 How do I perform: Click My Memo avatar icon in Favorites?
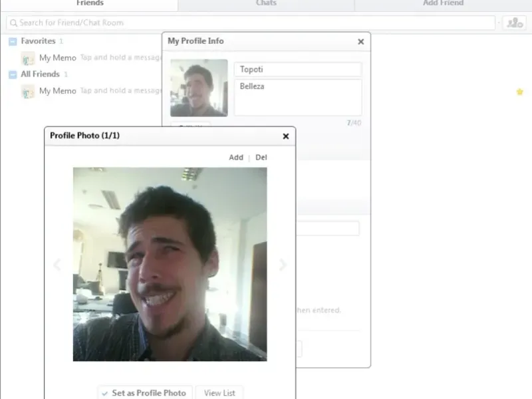(27, 59)
